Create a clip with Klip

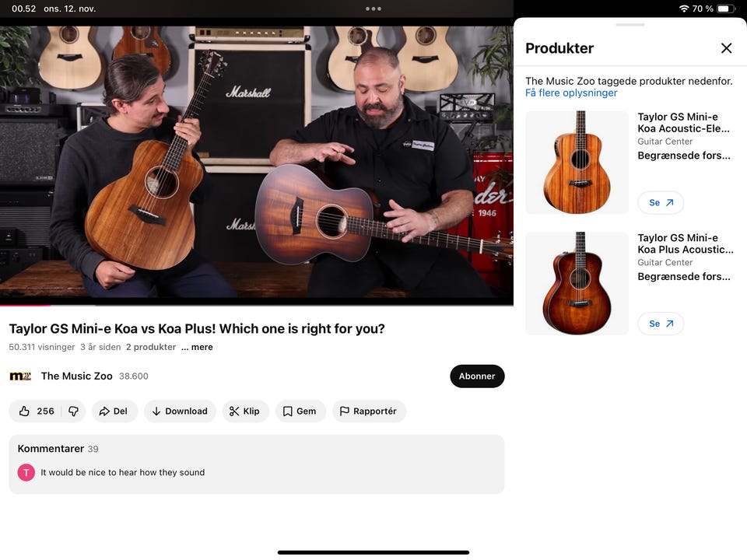(245, 411)
